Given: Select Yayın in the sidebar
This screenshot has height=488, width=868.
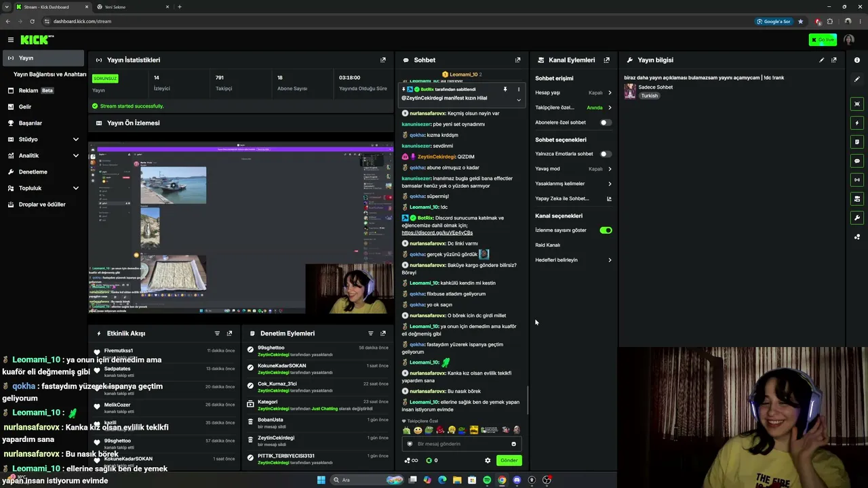Looking at the screenshot, I should pyautogui.click(x=45, y=58).
